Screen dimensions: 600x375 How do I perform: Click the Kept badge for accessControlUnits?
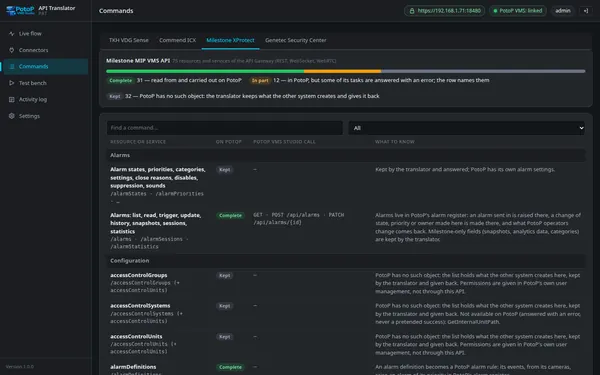click(x=225, y=337)
